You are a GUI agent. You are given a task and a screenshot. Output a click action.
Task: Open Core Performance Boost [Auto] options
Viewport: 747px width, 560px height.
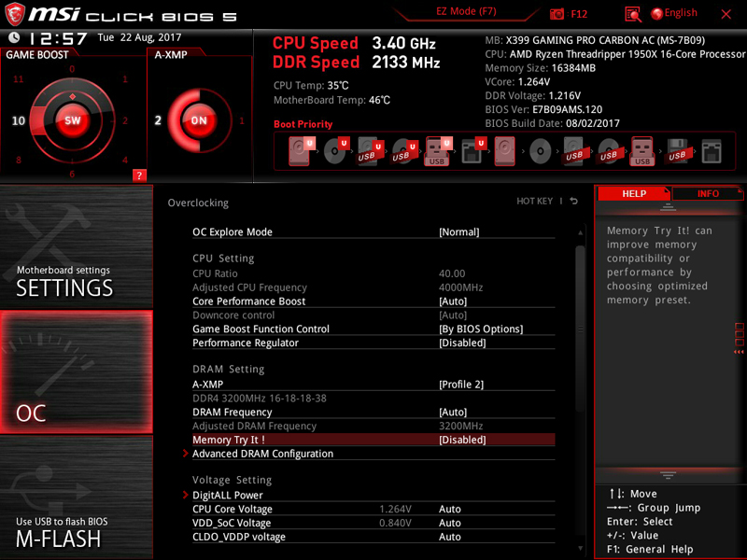pyautogui.click(x=453, y=301)
